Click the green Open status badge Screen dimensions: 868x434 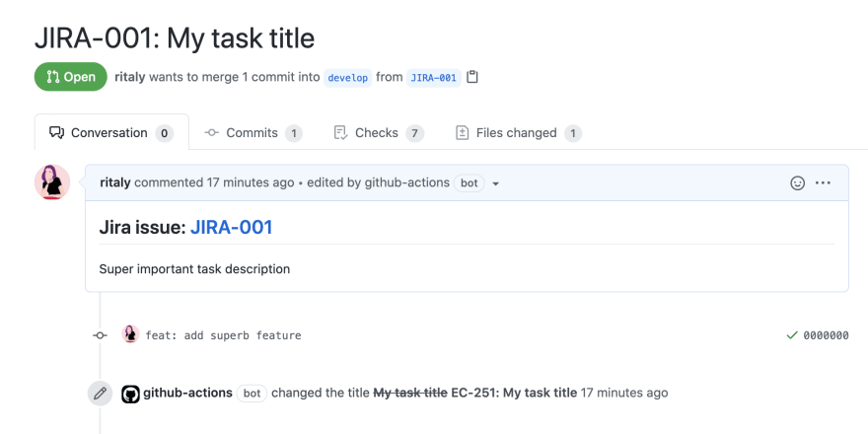70,77
